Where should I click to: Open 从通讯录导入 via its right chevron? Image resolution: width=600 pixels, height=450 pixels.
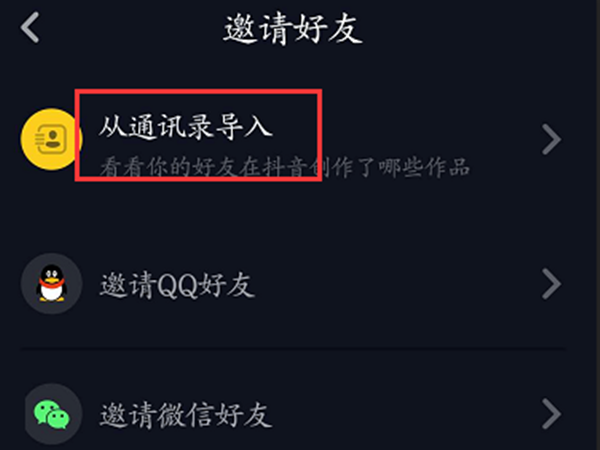tap(551, 139)
